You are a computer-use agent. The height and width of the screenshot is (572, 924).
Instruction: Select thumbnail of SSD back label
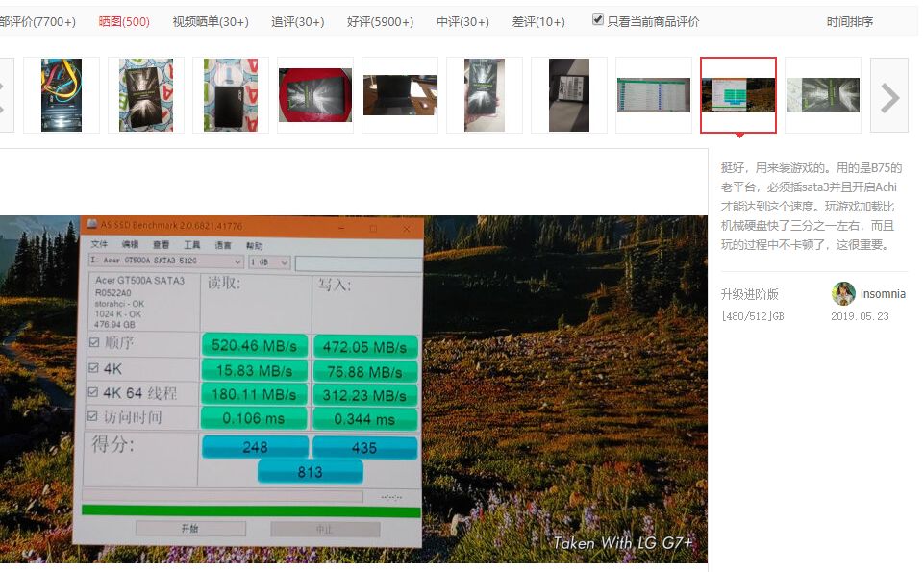pyautogui.click(x=568, y=95)
